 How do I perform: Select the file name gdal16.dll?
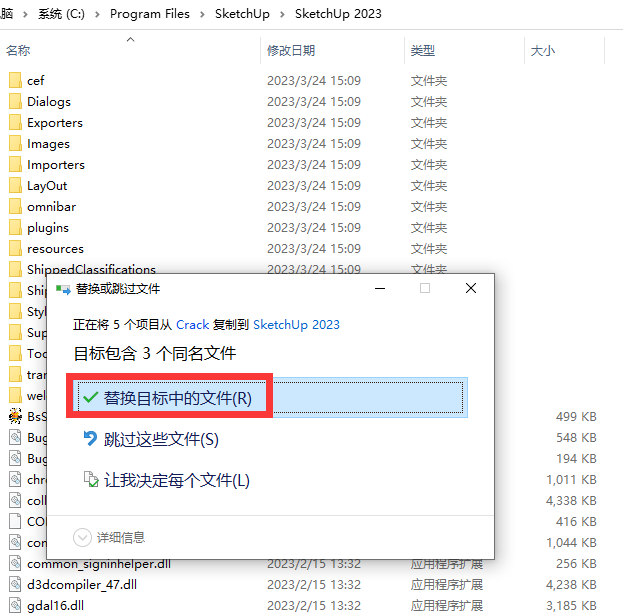click(x=55, y=606)
